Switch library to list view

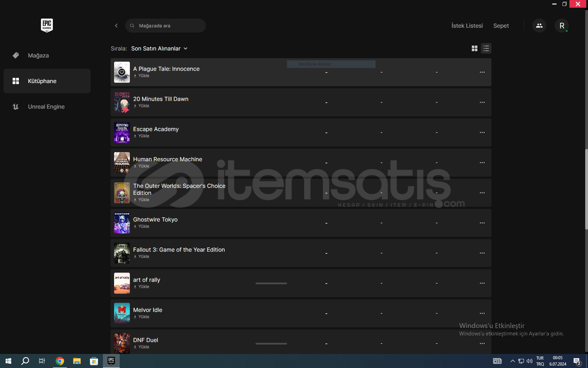coord(486,48)
